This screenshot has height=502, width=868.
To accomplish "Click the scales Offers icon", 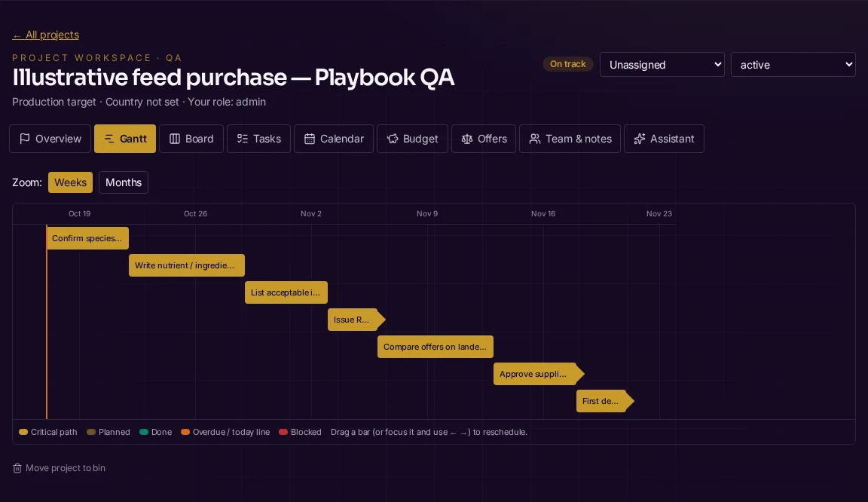I will click(466, 139).
